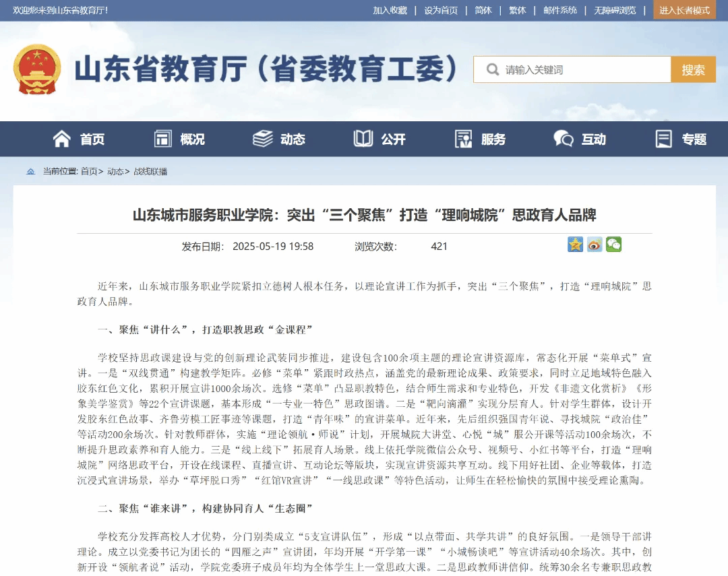Open 互动 navigation item

[x=580, y=139]
